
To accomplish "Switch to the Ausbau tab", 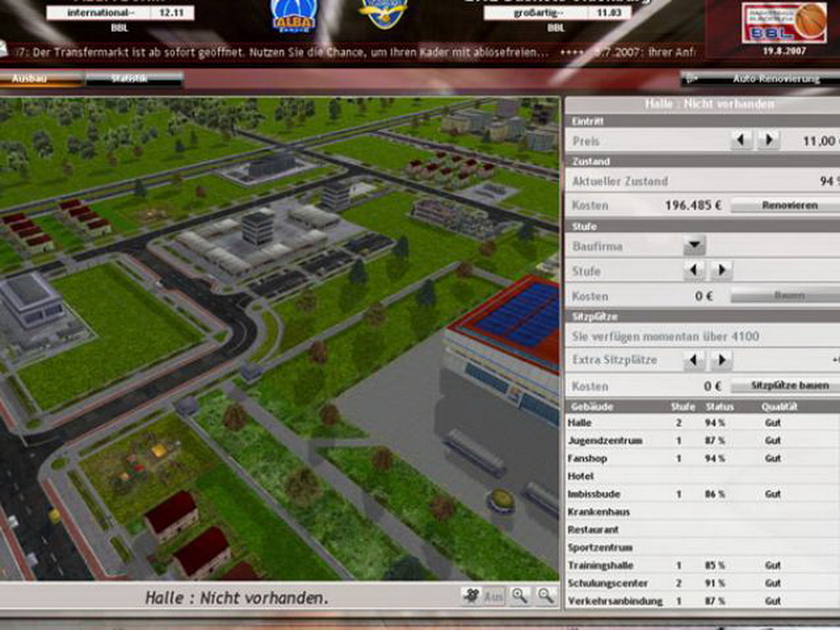I will click(x=41, y=79).
